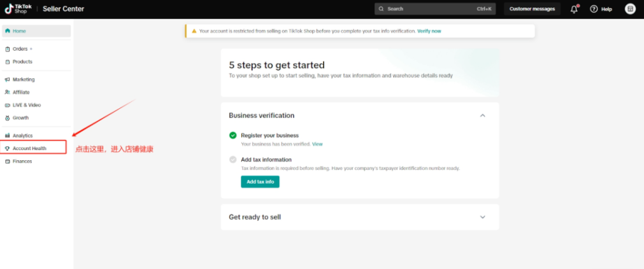644x269 pixels.
Task: Click the Marketing megaphone icon
Action: point(7,79)
